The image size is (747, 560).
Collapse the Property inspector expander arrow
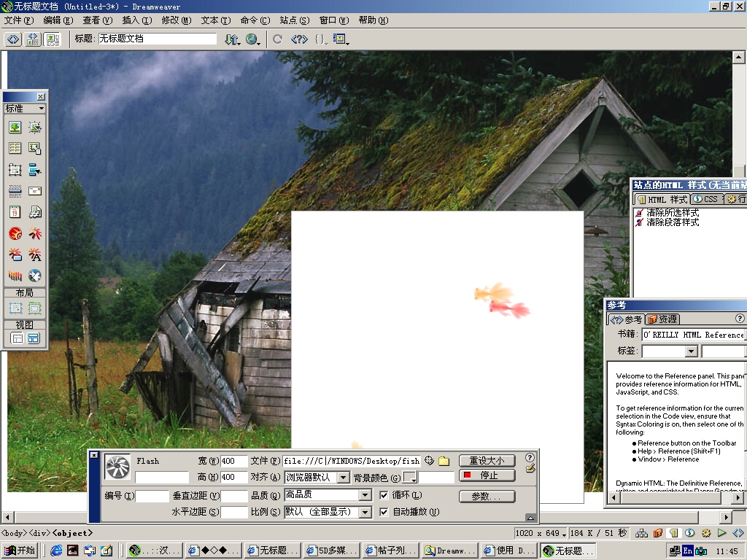(x=530, y=518)
